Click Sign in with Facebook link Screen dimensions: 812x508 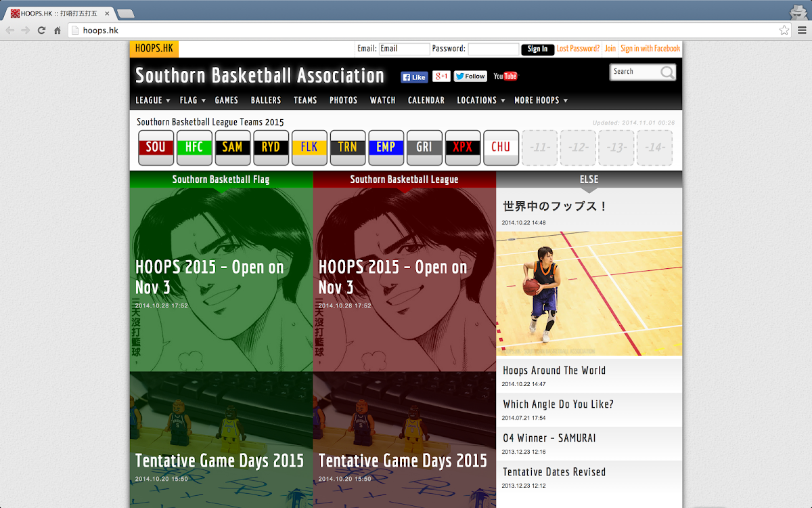[650, 49]
